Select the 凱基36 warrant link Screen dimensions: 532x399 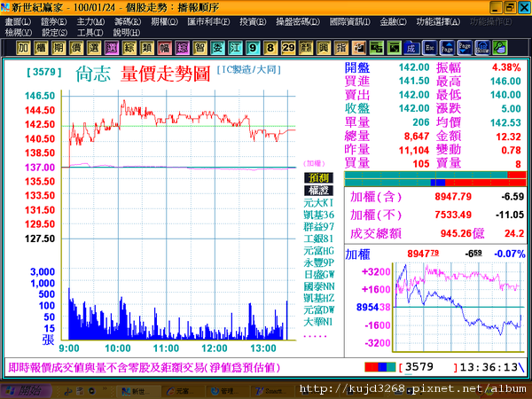click(318, 215)
